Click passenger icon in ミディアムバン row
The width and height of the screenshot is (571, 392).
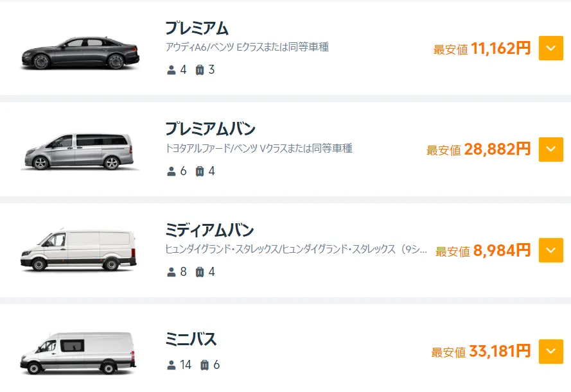tap(171, 272)
